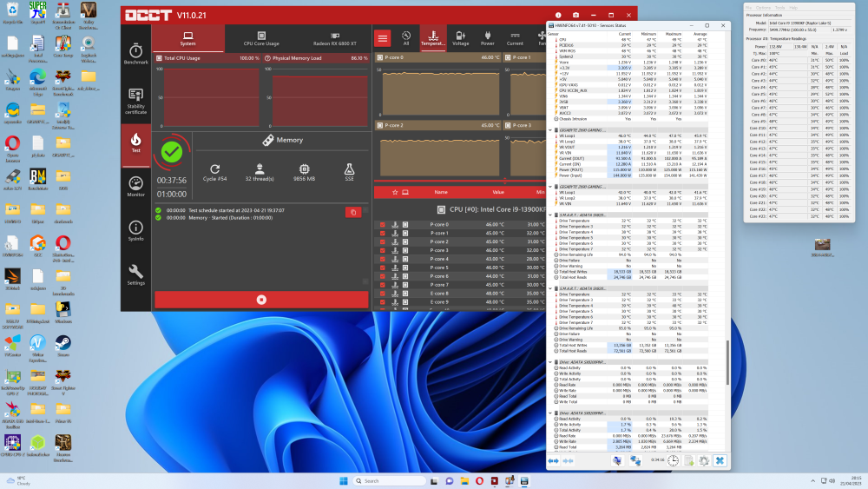
Task: Open Opera Browser desktop shortcut
Action: tap(12, 148)
